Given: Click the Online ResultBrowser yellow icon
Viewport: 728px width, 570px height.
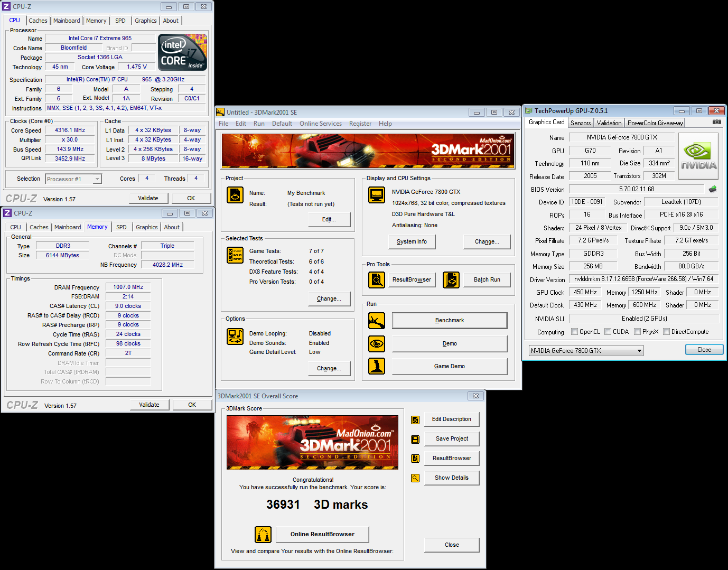Looking at the screenshot, I should (263, 535).
